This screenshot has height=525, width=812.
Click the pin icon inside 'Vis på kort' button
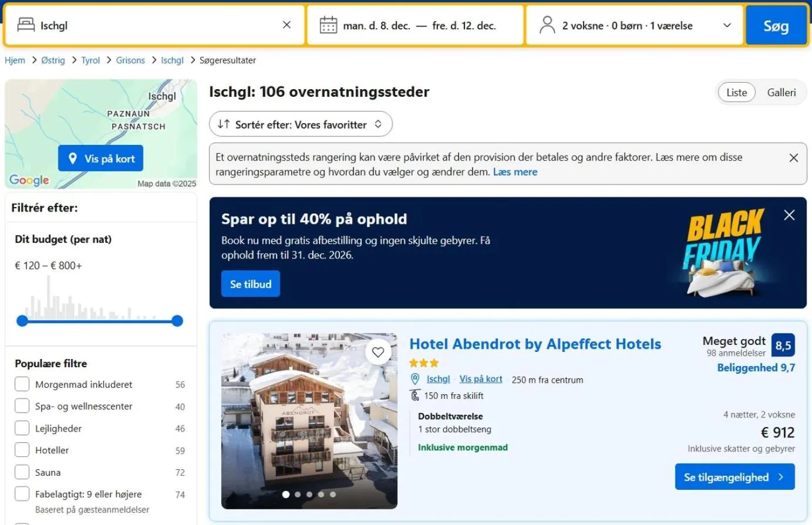(x=73, y=158)
